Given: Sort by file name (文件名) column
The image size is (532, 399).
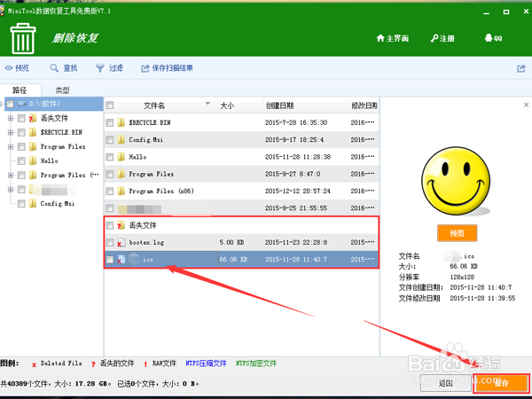Looking at the screenshot, I should [154, 106].
